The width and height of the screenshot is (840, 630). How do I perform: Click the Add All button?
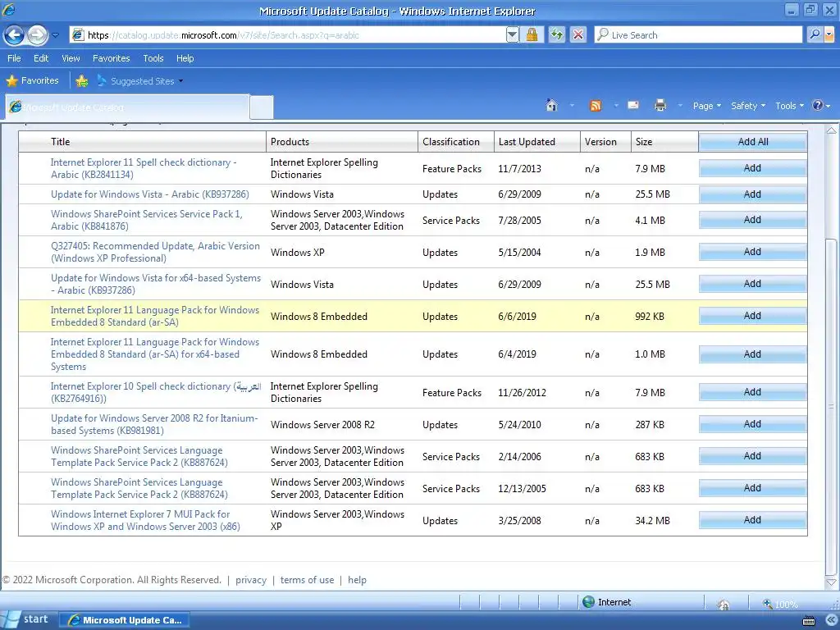point(753,142)
